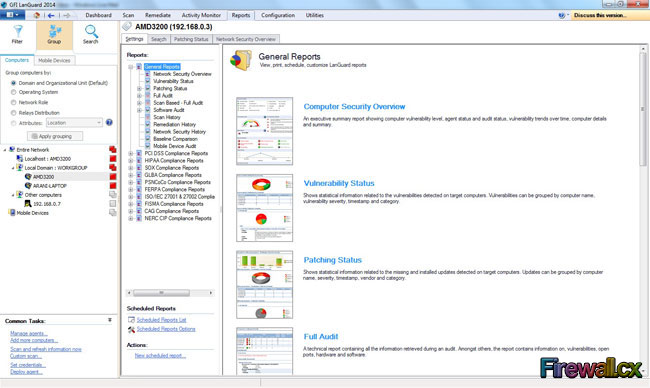This screenshot has height=388, width=650.
Task: Click the Apply grouping button
Action: [x=55, y=136]
